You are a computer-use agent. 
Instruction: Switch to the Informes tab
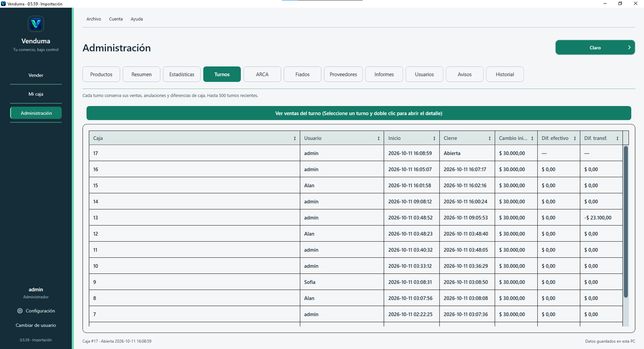384,74
